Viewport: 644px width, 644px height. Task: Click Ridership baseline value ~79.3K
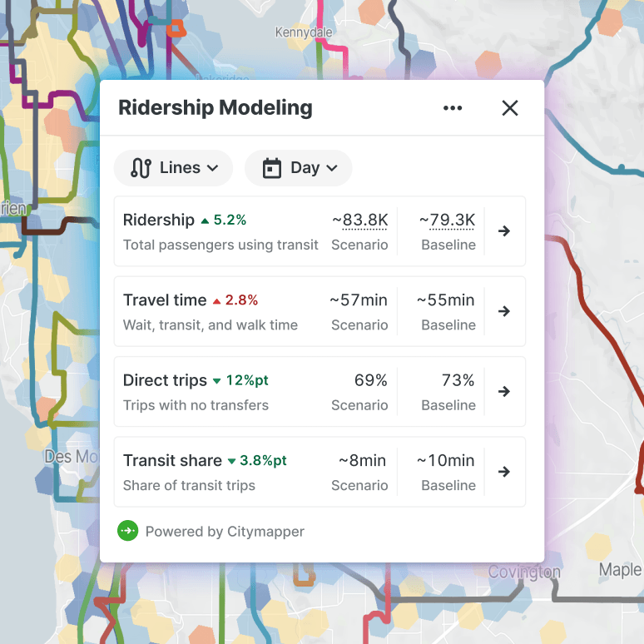tap(448, 220)
